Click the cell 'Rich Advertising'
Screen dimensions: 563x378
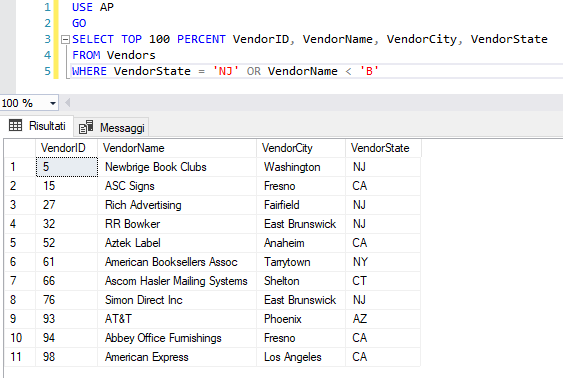point(177,205)
